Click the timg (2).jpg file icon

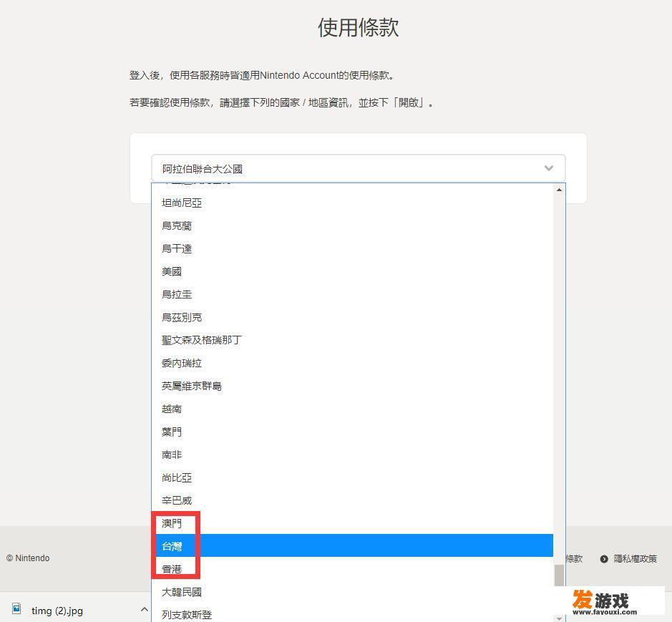click(16, 608)
